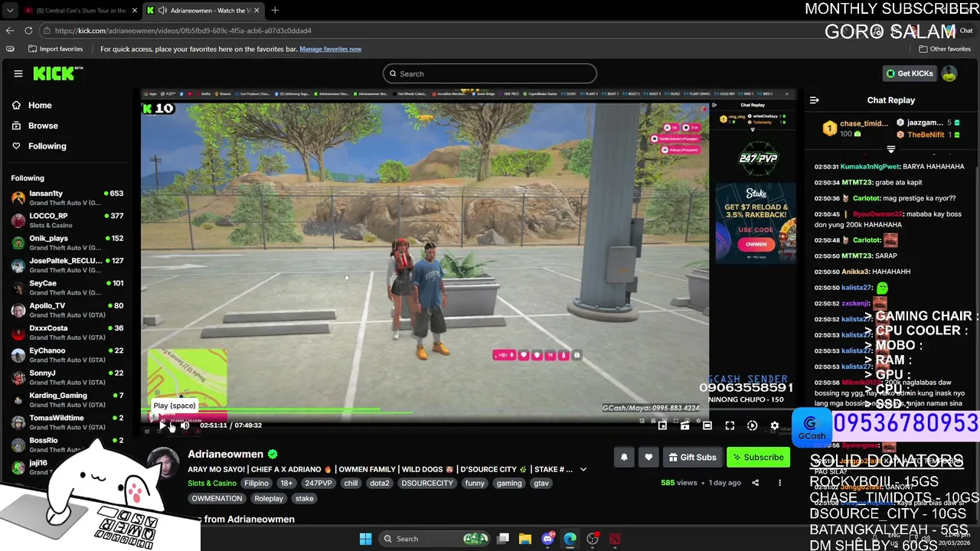Open the Kick hamburger sidebar menu
Viewport: 980px width, 551px height.
(18, 73)
